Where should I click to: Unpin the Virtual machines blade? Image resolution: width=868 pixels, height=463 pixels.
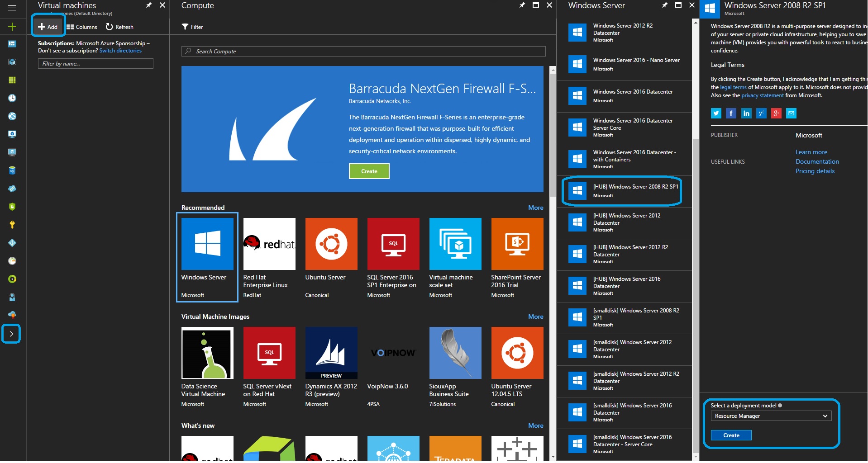point(148,5)
